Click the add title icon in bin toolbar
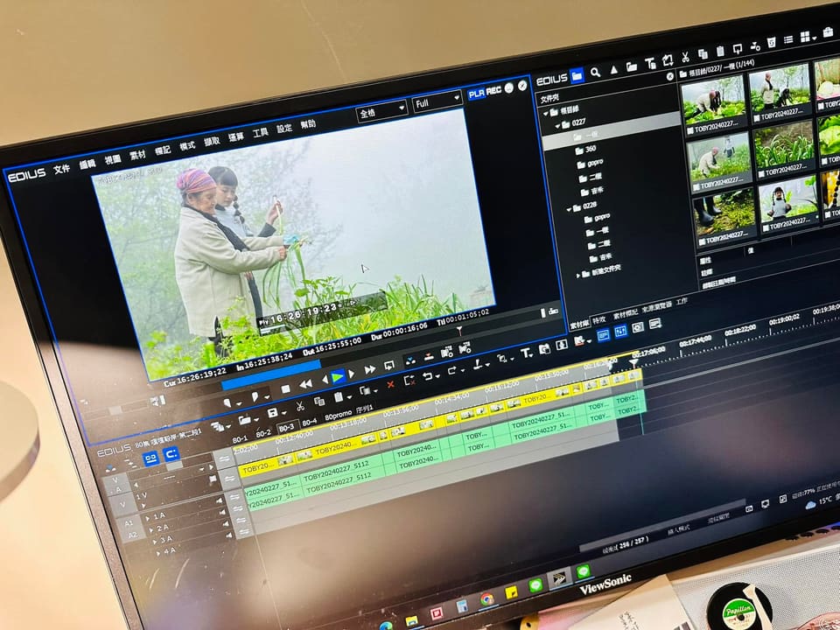The image size is (840, 630). [650, 63]
